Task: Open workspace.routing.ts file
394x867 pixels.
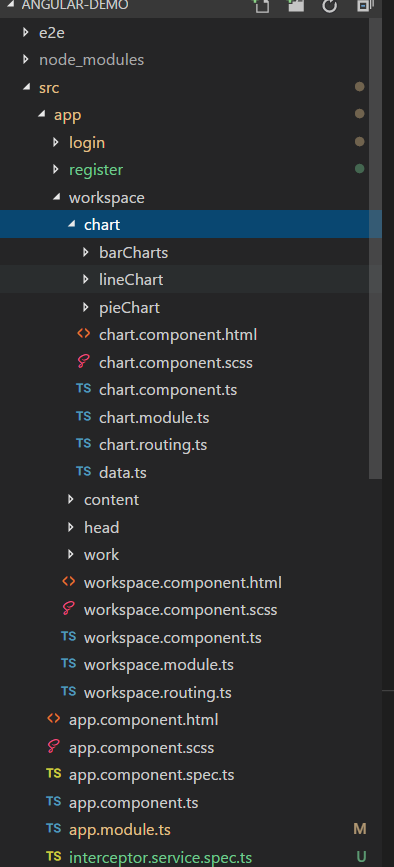Action: click(158, 692)
